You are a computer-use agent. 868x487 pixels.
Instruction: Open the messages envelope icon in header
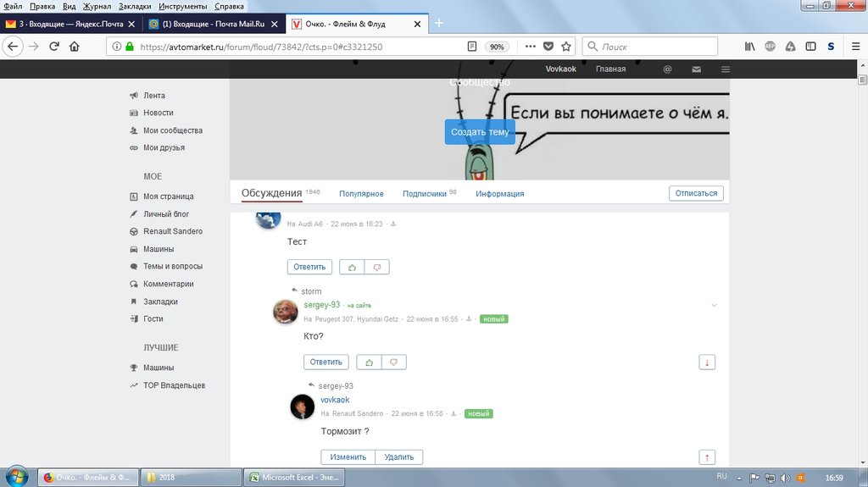[x=697, y=69]
